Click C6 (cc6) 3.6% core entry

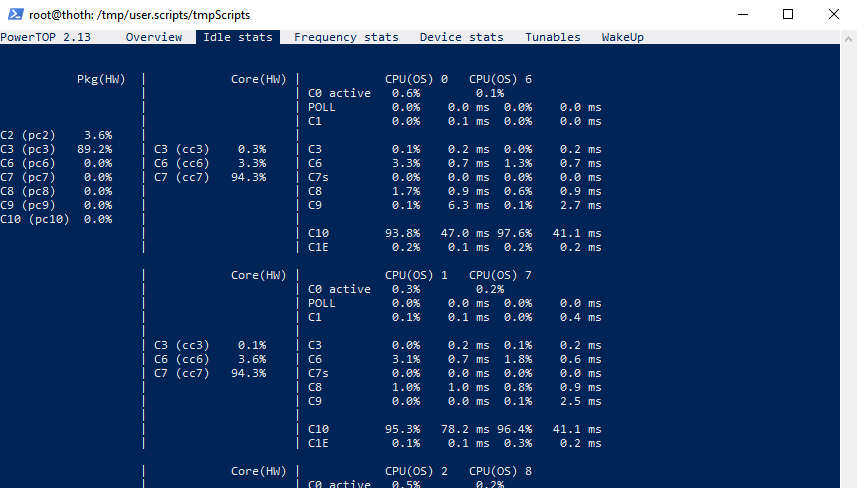[210, 360]
